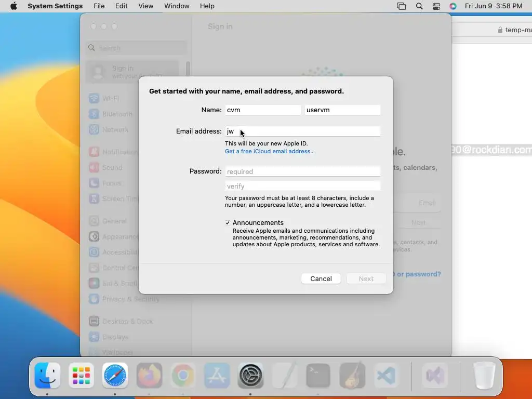Open purple Visual Studio Dock icon
The height and width of the screenshot is (399, 532).
435,376
